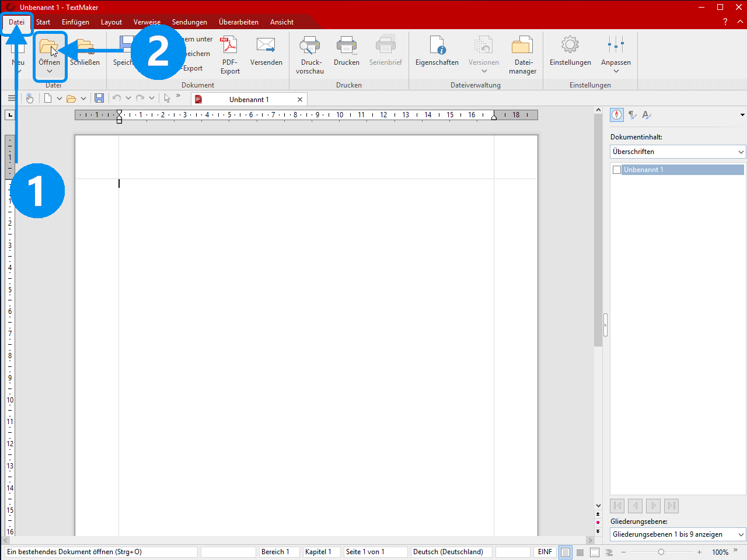
Task: Select the compass navigator icon in sidebar
Action: (x=617, y=115)
